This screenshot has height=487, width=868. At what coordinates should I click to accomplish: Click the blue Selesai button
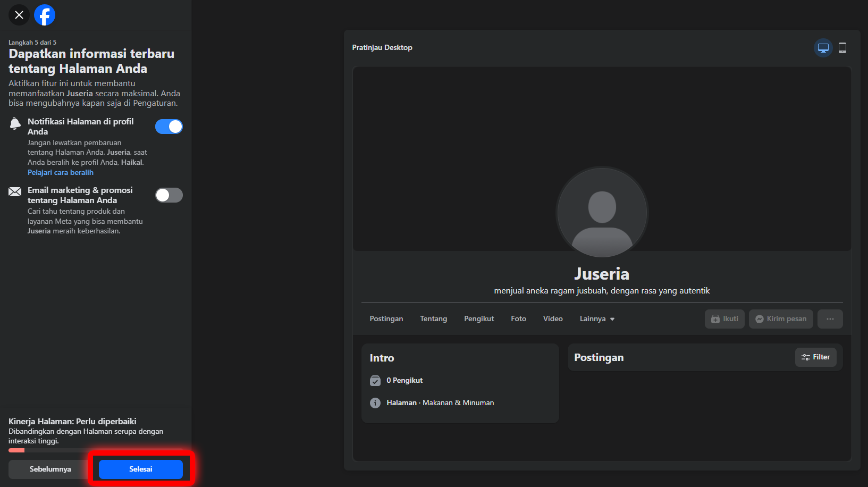click(141, 469)
